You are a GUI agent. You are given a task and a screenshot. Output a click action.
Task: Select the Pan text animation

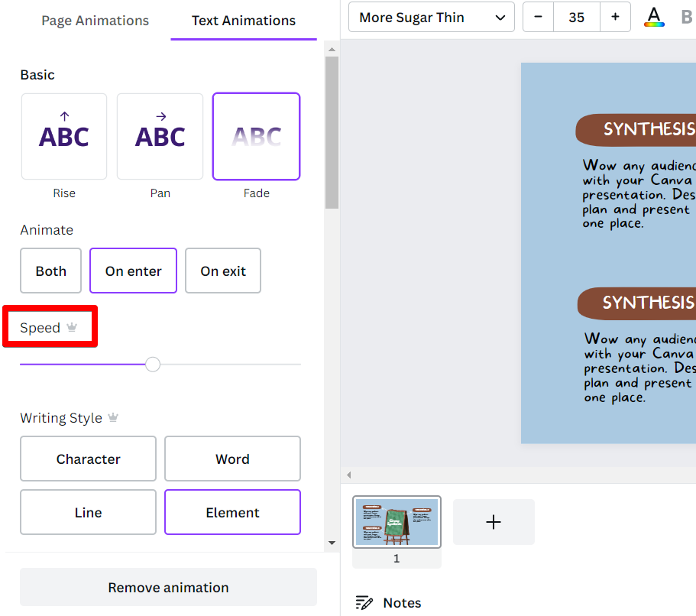(x=160, y=137)
